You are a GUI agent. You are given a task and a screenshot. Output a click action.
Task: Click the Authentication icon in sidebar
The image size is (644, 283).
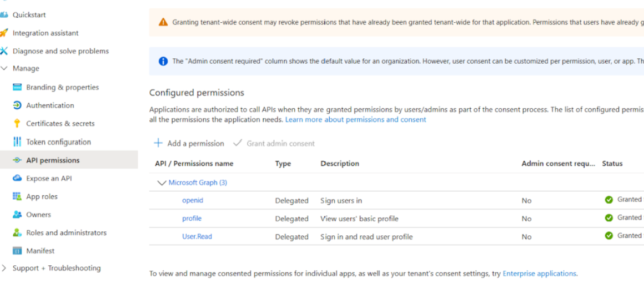pyautogui.click(x=17, y=105)
